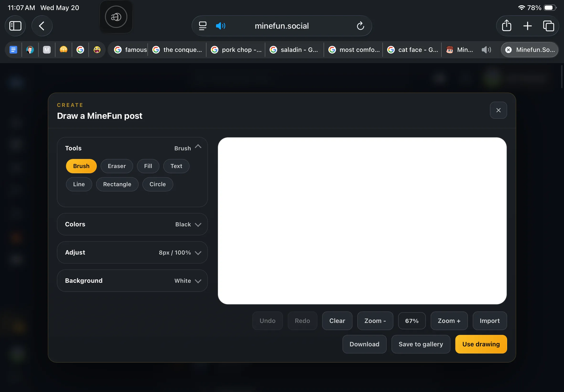
Task: Switch to 'saladin - G...' tab
Action: click(x=295, y=50)
